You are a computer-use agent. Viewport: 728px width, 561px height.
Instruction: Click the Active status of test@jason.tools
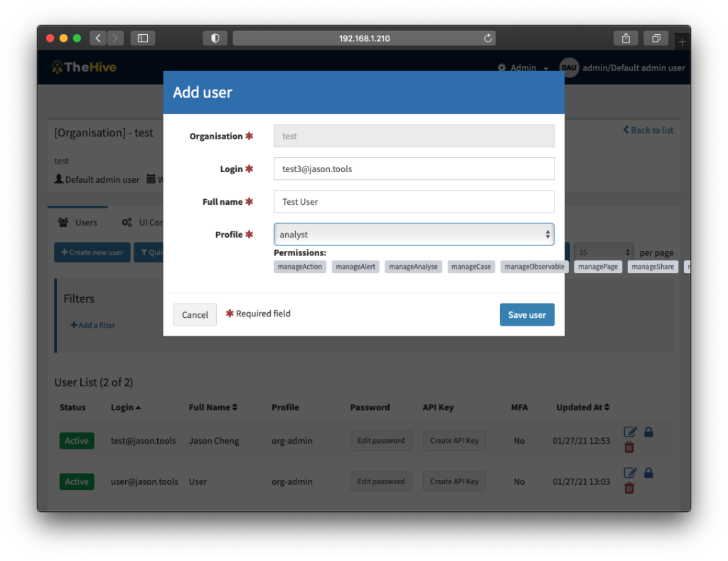(x=77, y=441)
